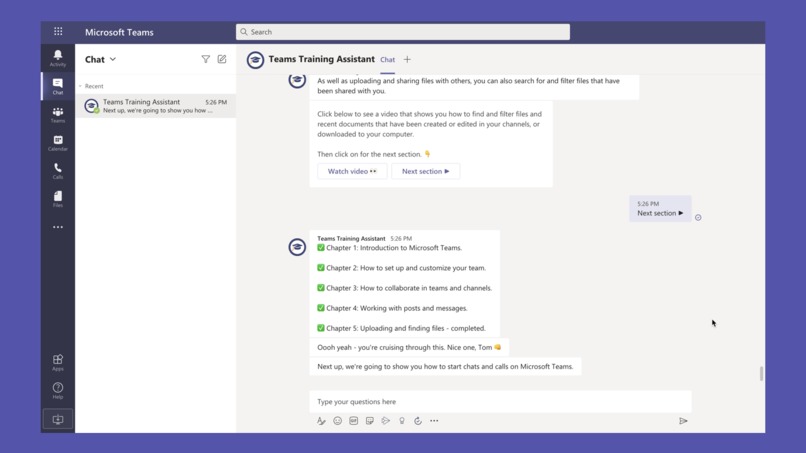Click Chapter 2: How to set up text
The height and width of the screenshot is (453, 806).
click(x=406, y=268)
